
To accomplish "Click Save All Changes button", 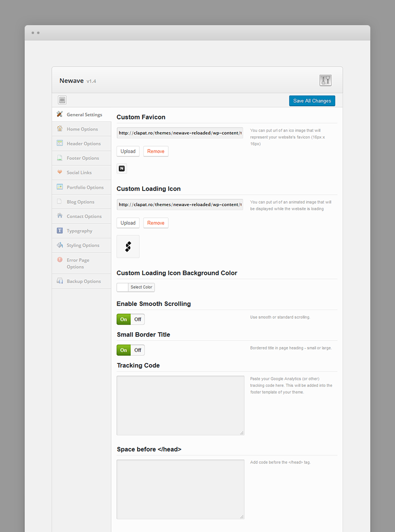I will pyautogui.click(x=312, y=101).
